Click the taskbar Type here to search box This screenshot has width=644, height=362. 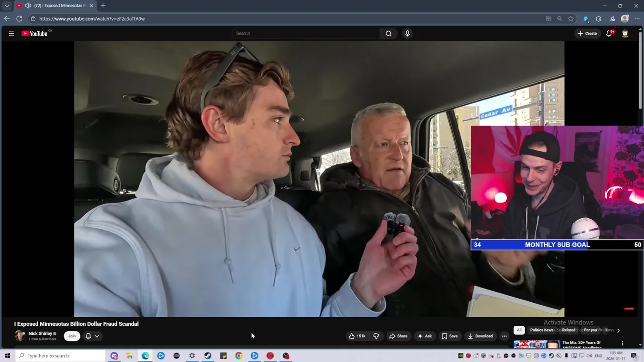[60, 356]
